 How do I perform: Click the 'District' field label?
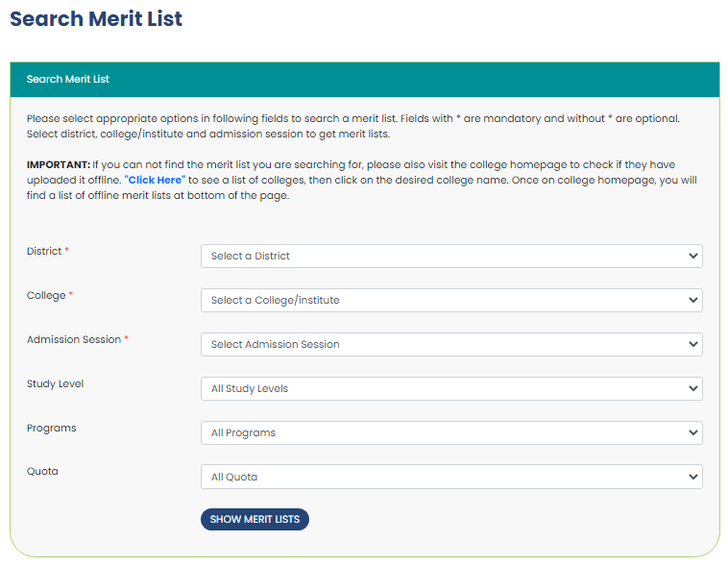44,252
